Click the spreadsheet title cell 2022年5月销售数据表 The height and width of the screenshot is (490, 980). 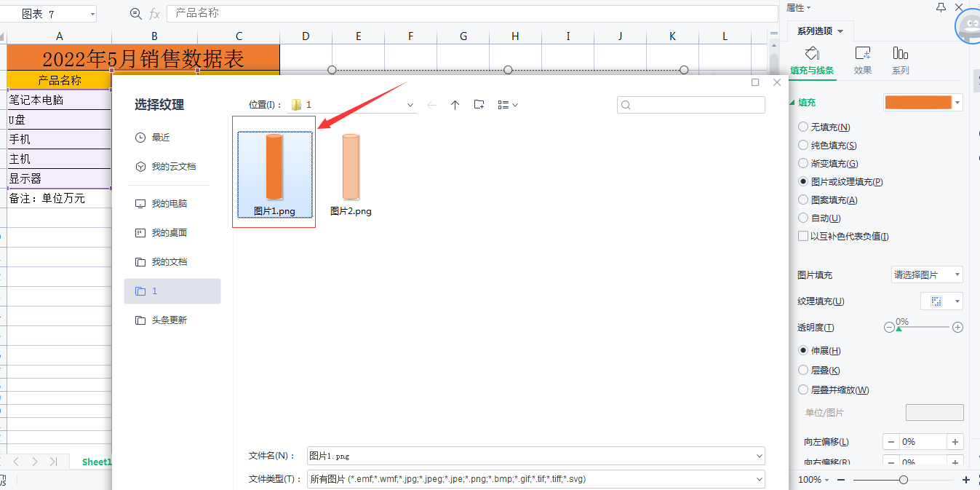click(x=143, y=58)
